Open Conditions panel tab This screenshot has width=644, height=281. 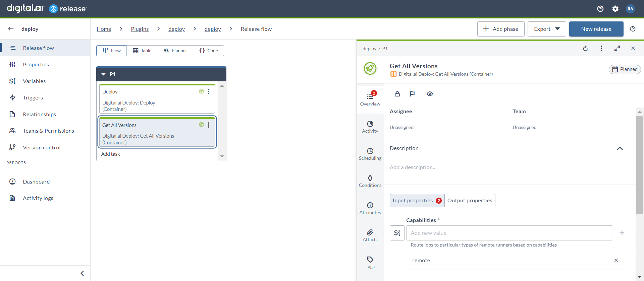point(370,181)
